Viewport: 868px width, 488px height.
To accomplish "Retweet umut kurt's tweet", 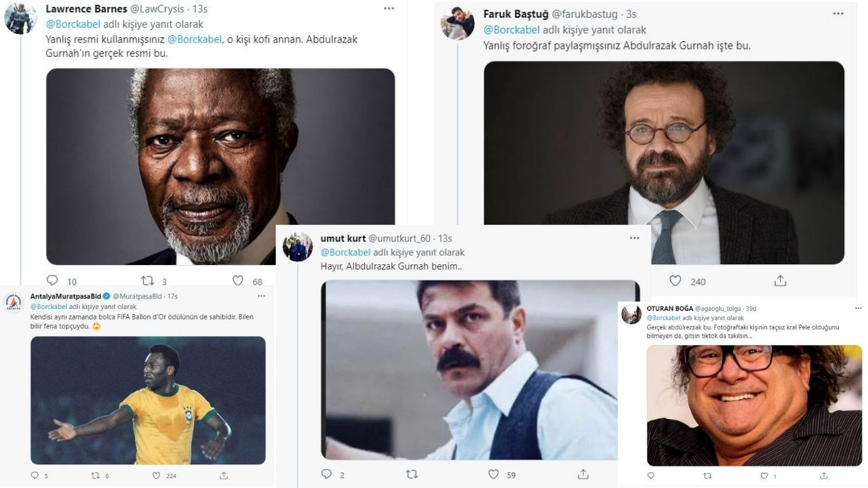I will click(412, 474).
